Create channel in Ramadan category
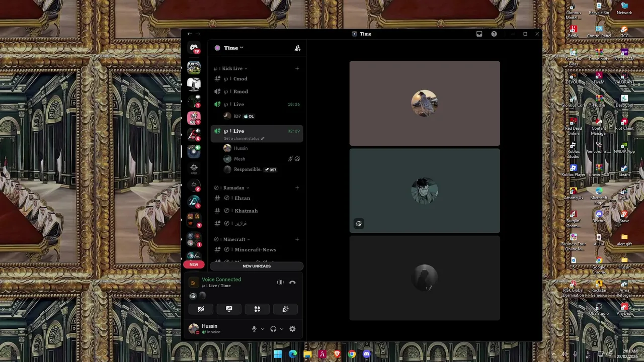 [x=297, y=188]
